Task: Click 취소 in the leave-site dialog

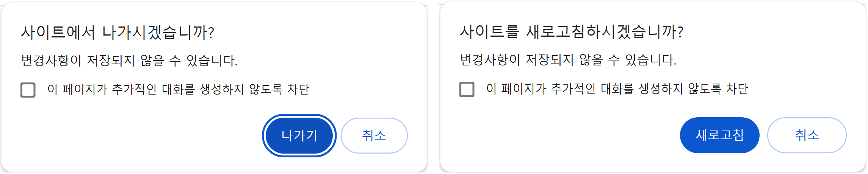Action: click(374, 135)
